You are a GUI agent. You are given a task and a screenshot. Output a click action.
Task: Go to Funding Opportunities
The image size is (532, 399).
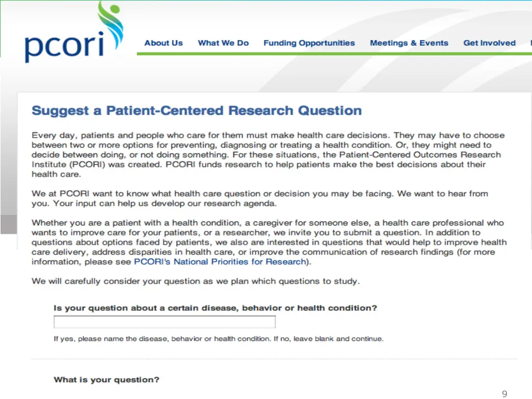[x=309, y=43]
